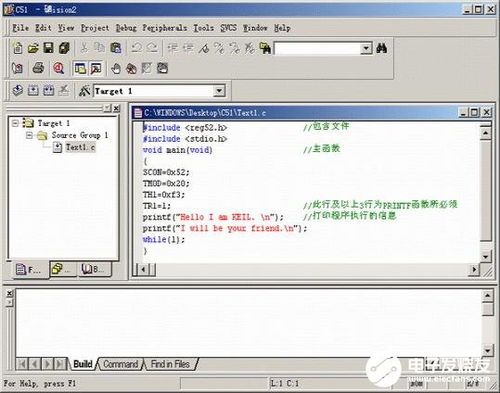Image resolution: width=500 pixels, height=393 pixels.
Task: Open the Peripherals menu
Action: click(165, 28)
